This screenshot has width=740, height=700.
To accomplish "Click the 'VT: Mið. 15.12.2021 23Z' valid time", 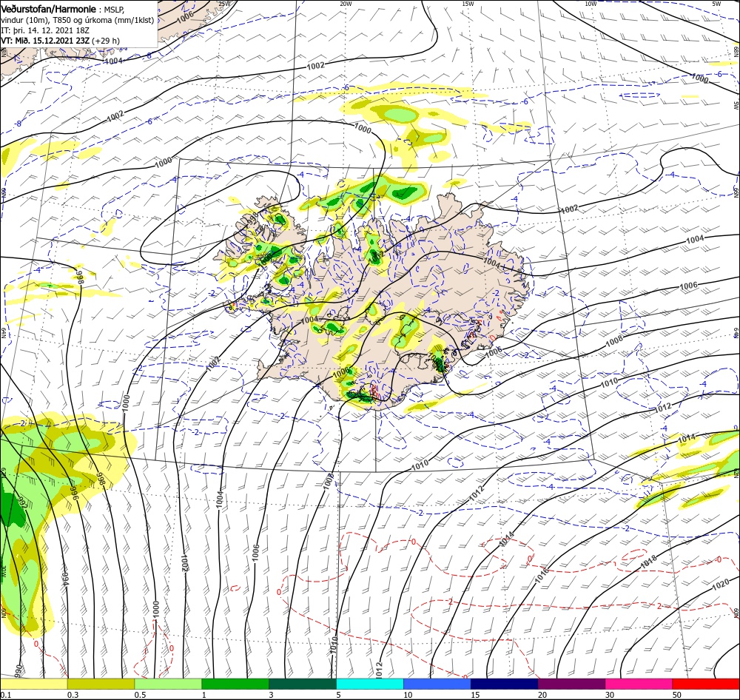I will pyautogui.click(x=45, y=41).
